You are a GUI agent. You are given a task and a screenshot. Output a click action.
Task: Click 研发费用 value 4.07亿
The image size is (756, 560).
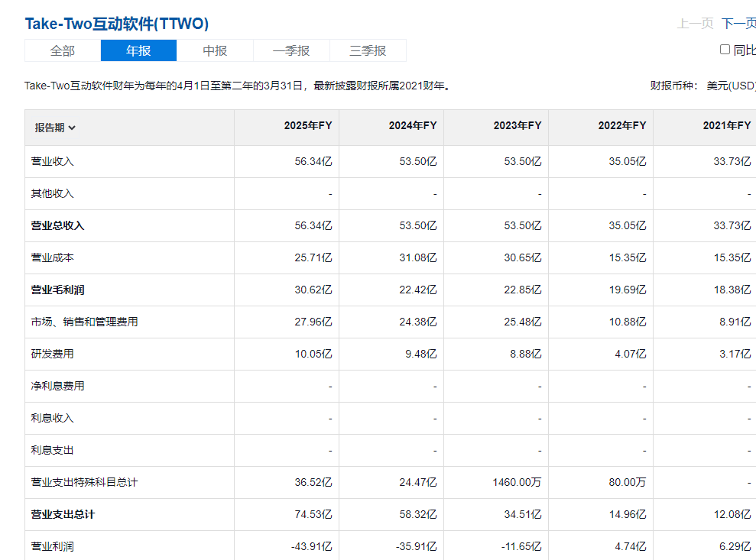pyautogui.click(x=630, y=354)
